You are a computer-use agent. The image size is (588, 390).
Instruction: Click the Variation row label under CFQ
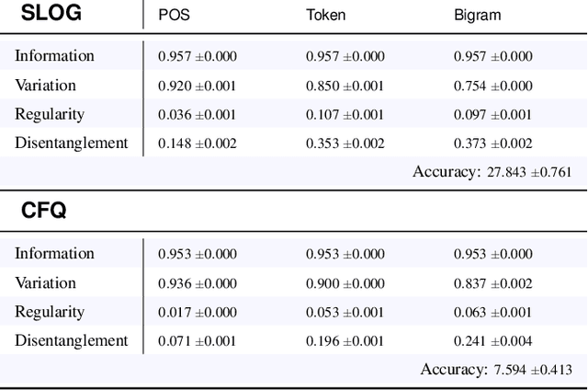[x=45, y=283]
